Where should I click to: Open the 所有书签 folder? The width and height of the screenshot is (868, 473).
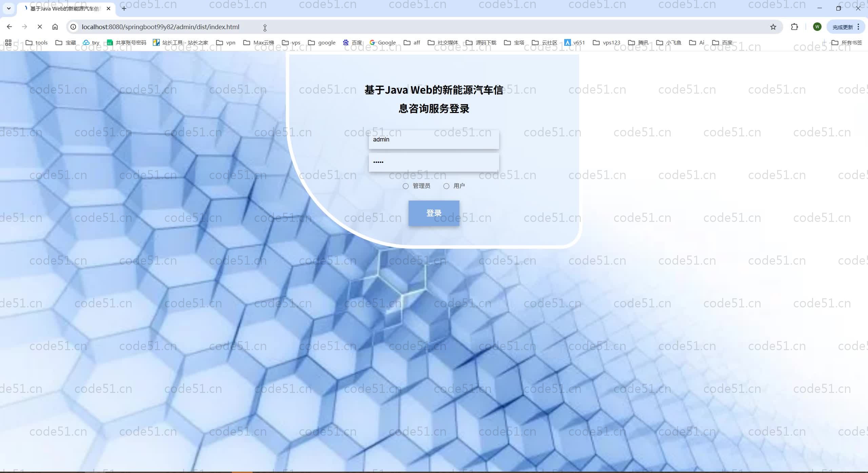(847, 42)
